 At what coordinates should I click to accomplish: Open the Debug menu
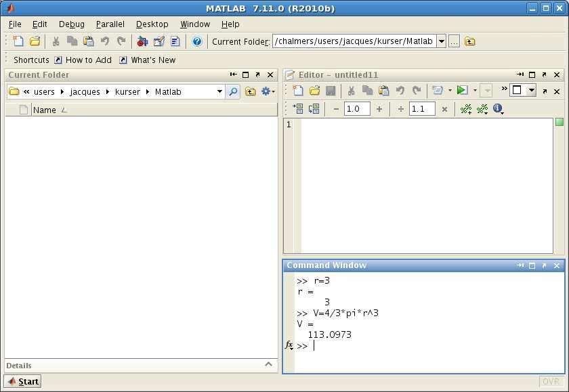(x=72, y=24)
